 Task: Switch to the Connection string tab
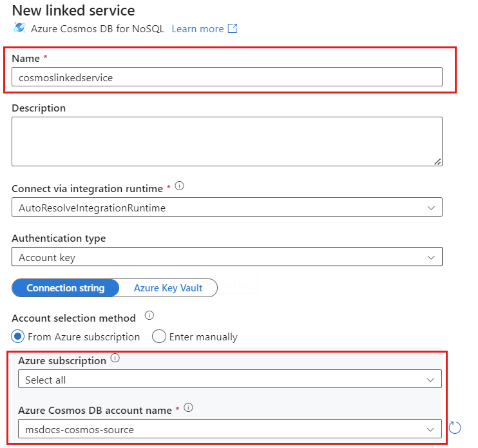tap(66, 288)
